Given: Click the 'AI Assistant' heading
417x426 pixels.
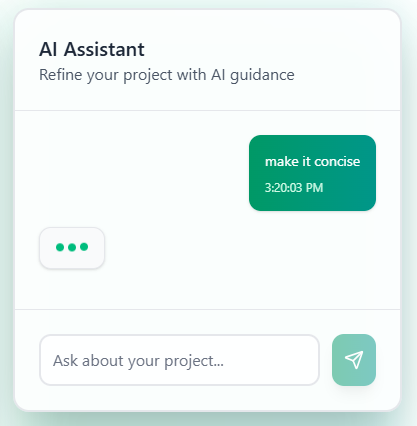Looking at the screenshot, I should [x=92, y=50].
